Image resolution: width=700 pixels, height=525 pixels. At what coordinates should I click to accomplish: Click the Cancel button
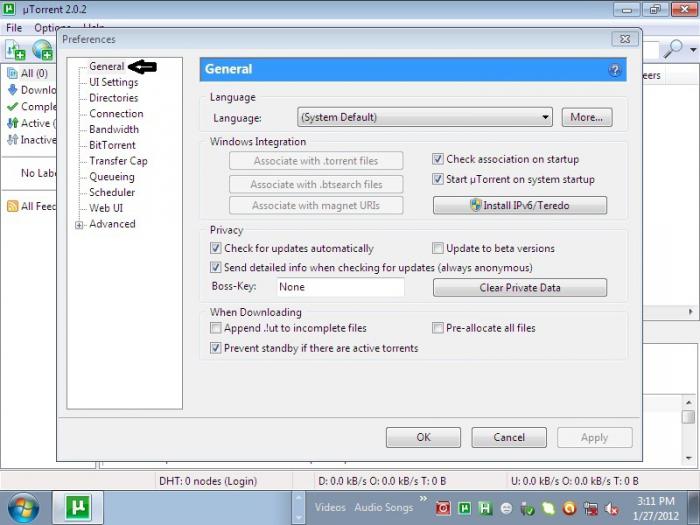tap(509, 437)
